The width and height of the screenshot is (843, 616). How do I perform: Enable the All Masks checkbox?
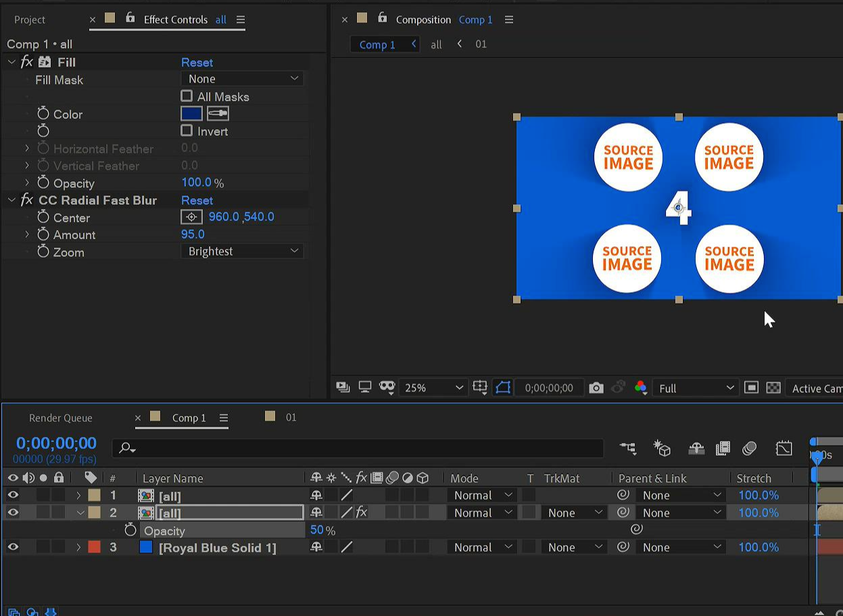tap(187, 96)
